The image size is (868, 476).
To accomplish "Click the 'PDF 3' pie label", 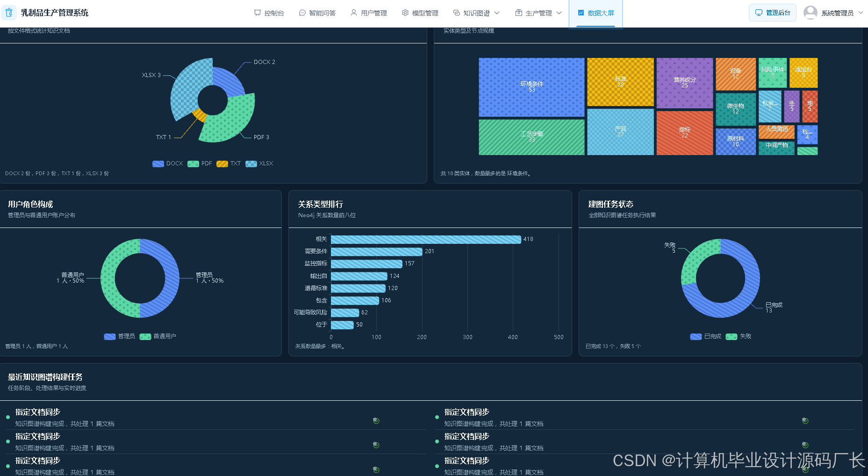I will coord(261,137).
